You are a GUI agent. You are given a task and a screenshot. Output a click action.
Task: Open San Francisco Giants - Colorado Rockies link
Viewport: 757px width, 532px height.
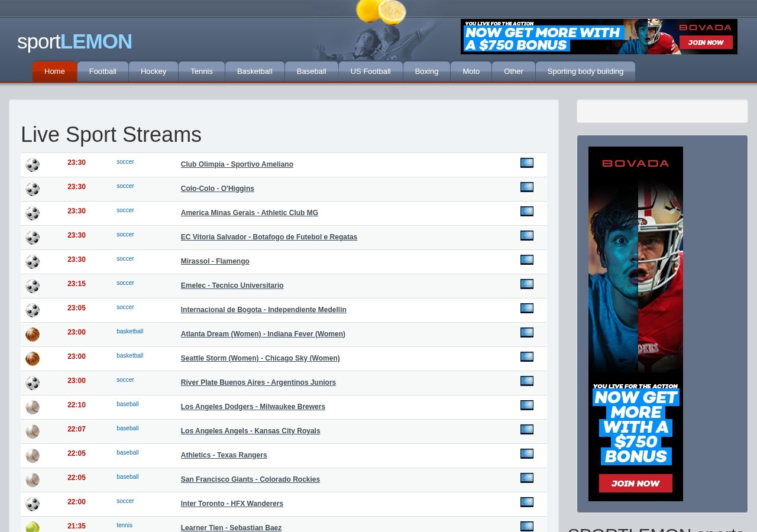(250, 479)
